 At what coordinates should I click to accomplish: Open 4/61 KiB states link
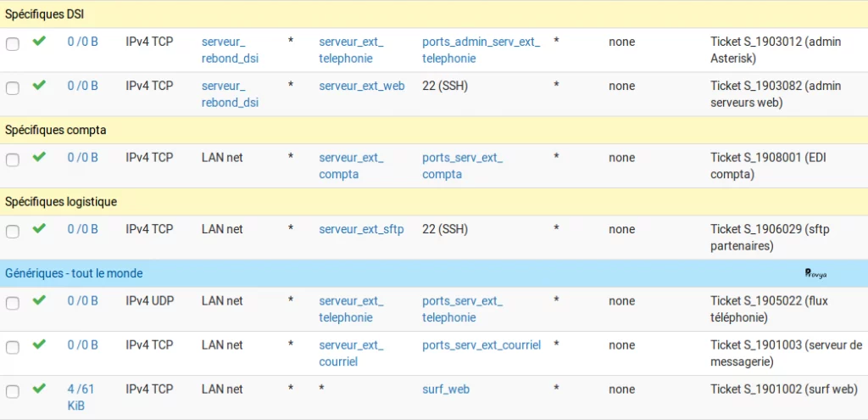click(x=81, y=397)
